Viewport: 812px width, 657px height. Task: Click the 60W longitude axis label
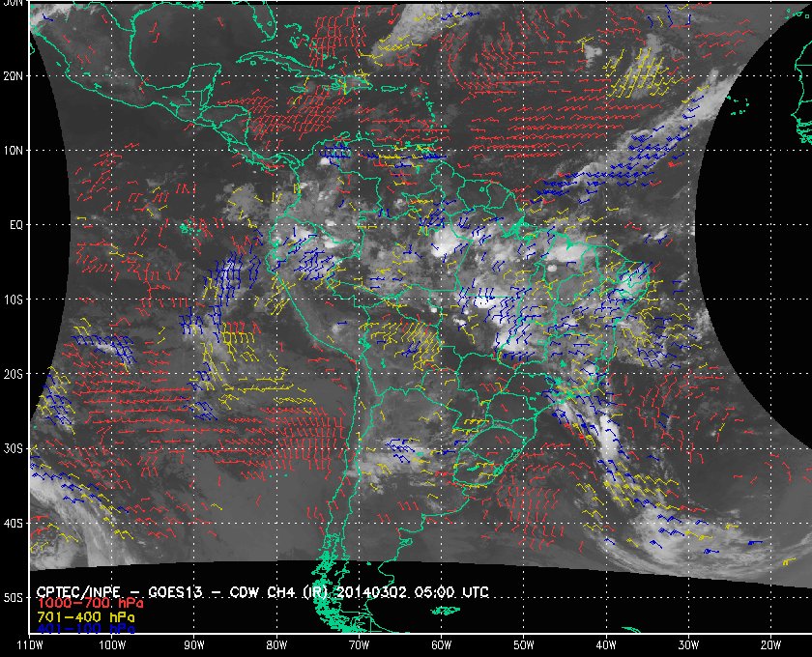[x=440, y=643]
